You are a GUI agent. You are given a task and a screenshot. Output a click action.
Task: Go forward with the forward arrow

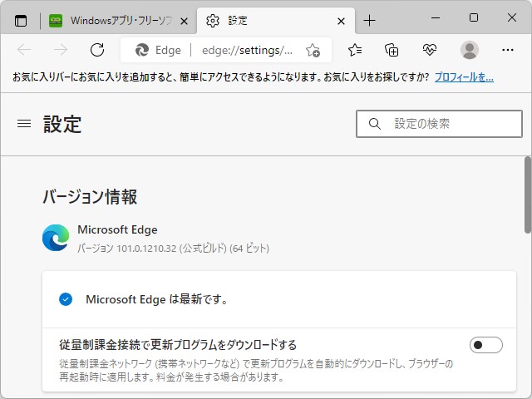point(61,50)
